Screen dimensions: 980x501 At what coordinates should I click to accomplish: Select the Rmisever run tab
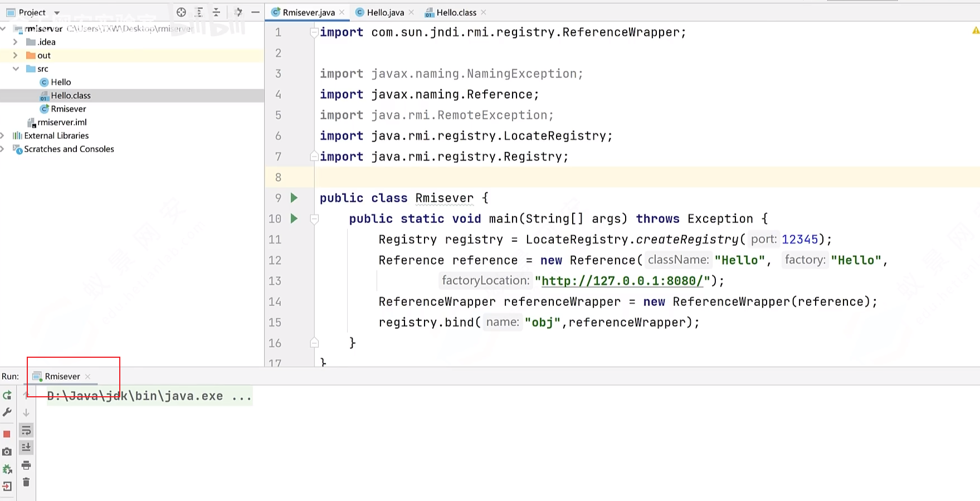62,376
